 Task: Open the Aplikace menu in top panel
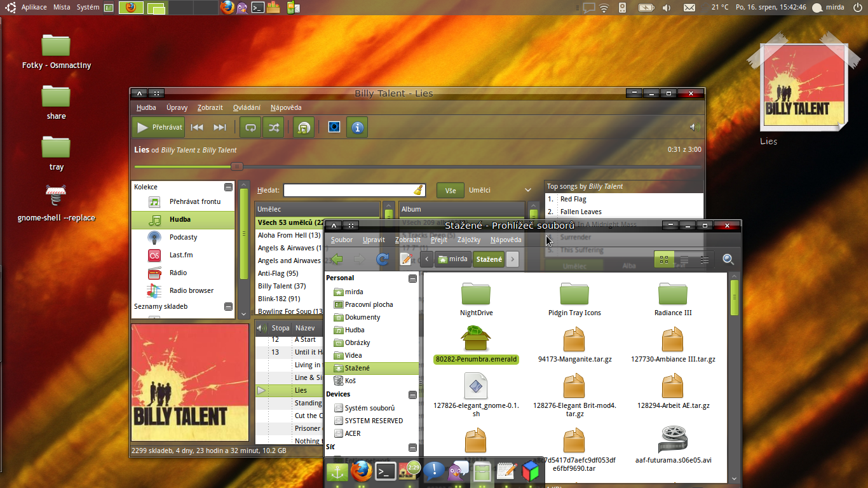coord(34,7)
